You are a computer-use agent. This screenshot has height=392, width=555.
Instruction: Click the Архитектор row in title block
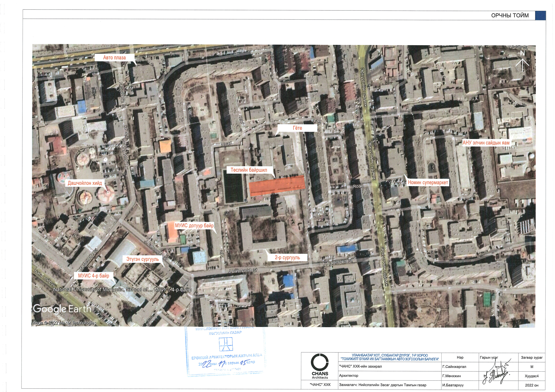349,376
